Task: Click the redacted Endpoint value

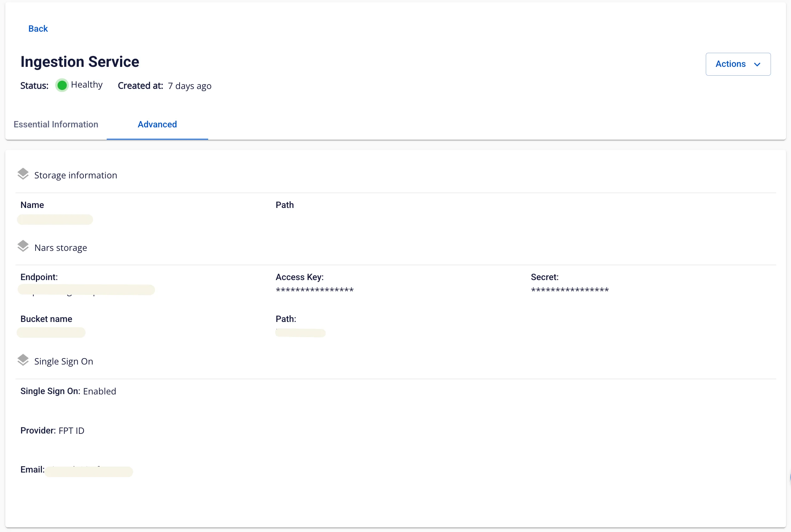Action: 86,290
